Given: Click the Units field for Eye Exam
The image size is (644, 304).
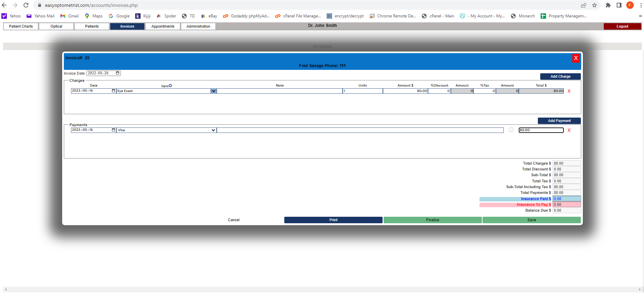Looking at the screenshot, I should pos(363,91).
